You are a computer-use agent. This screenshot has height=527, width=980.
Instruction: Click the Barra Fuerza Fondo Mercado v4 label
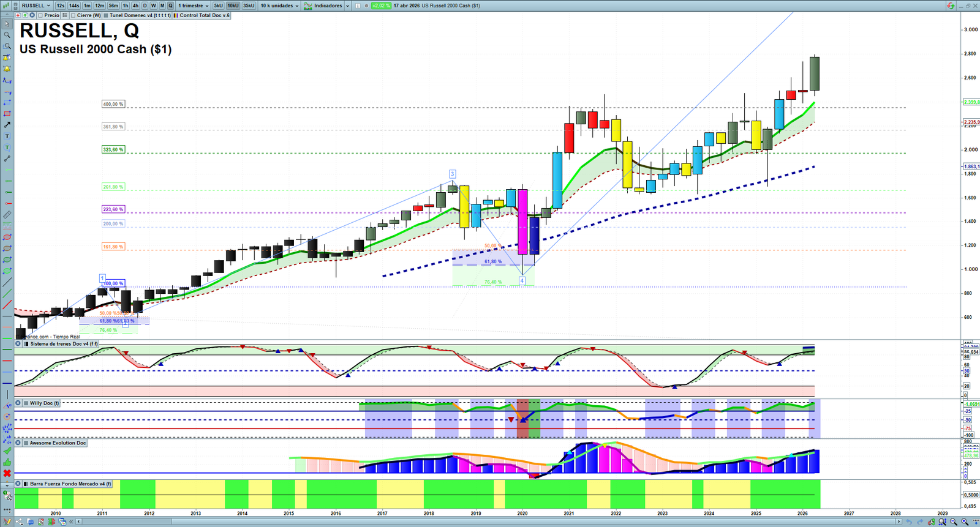(x=71, y=484)
